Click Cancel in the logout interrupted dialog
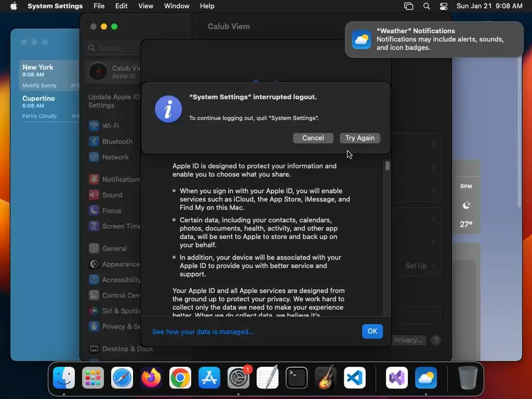Screen dimensions: 532x399 (x=313, y=138)
